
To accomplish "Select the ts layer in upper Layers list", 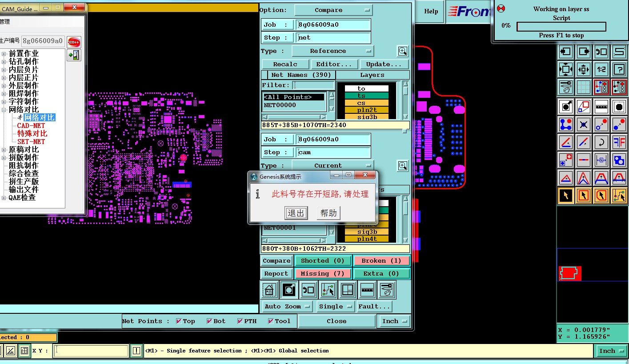I will pos(367,96).
